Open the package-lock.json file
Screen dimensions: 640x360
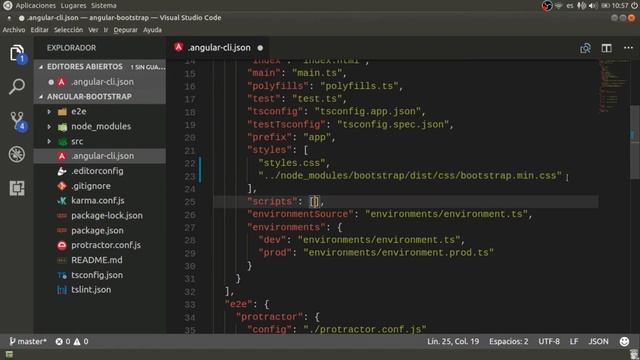[x=100, y=216]
